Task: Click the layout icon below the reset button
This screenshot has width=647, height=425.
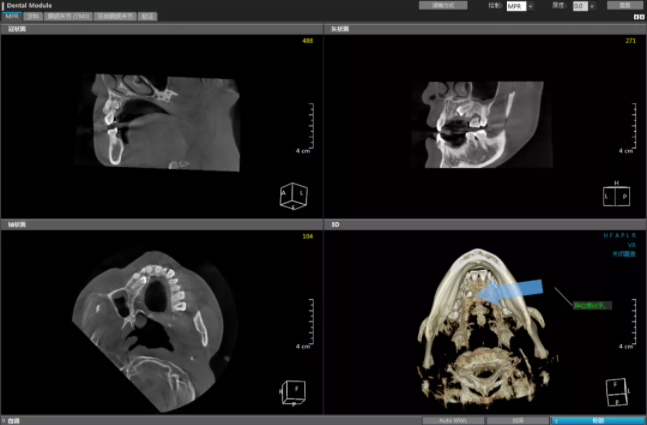Action: [638, 16]
